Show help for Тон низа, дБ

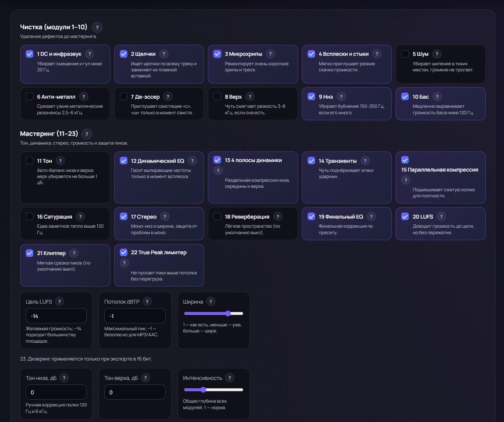coord(64,378)
